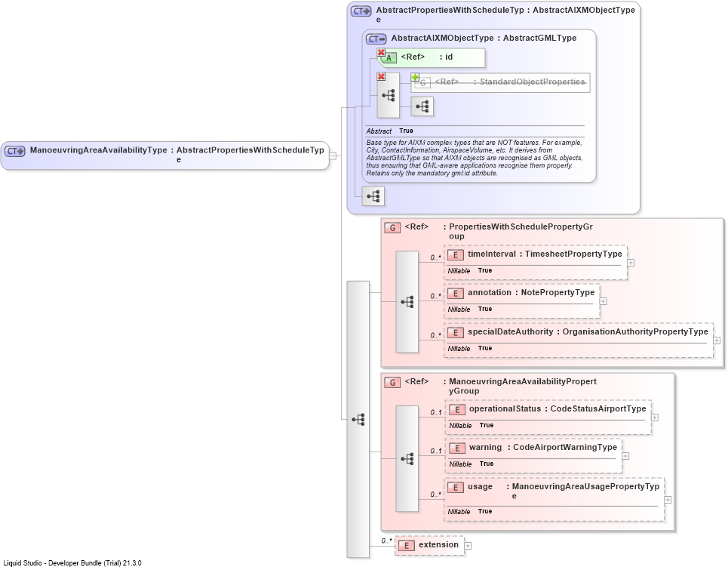
Task: Click the E icon of specialDateAuthority element
Action: [456, 333]
